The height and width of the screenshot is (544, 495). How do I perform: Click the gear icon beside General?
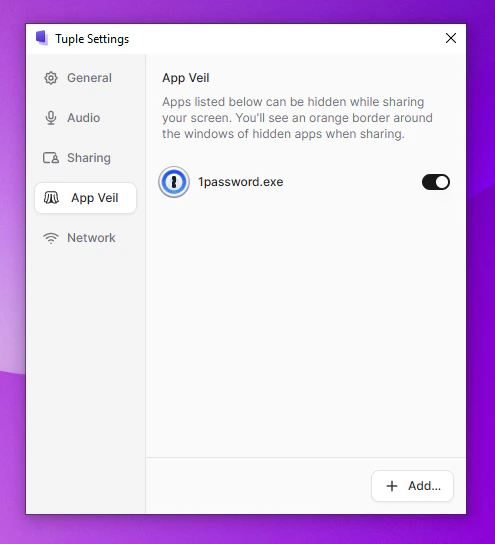51,78
